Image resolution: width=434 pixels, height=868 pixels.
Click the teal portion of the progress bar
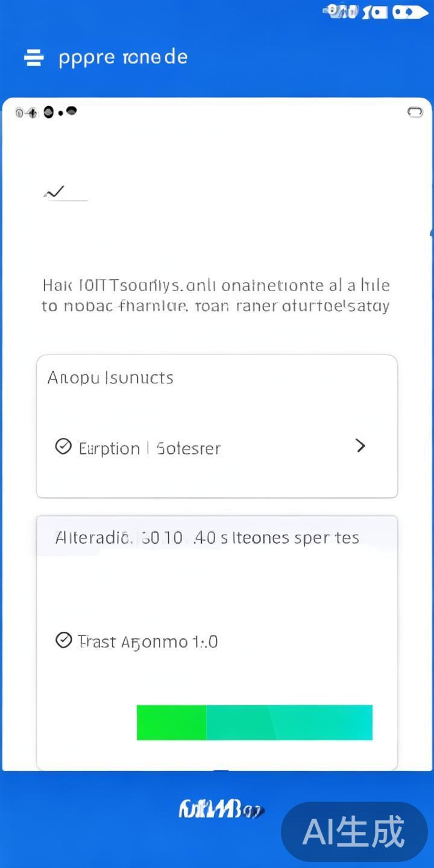point(289,722)
